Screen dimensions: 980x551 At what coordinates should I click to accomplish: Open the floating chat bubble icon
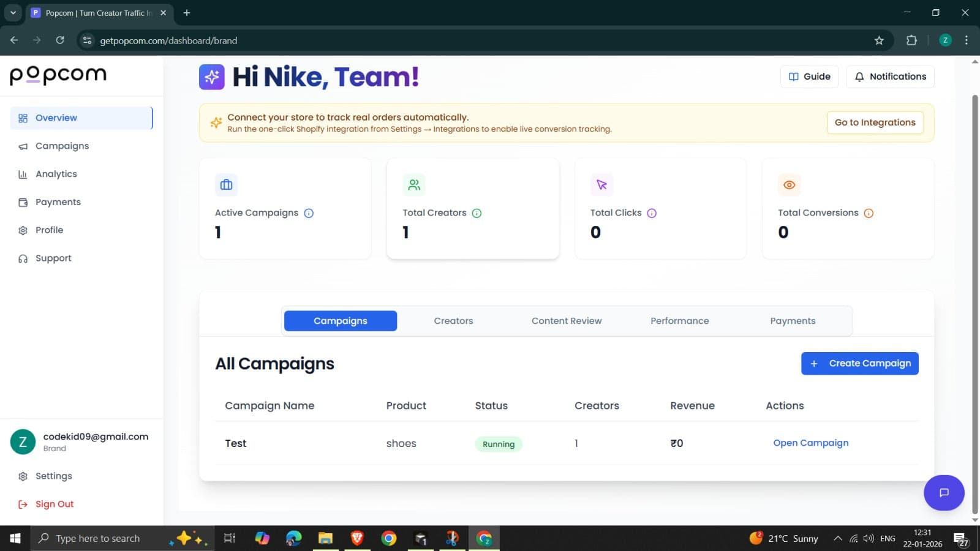coord(944,493)
